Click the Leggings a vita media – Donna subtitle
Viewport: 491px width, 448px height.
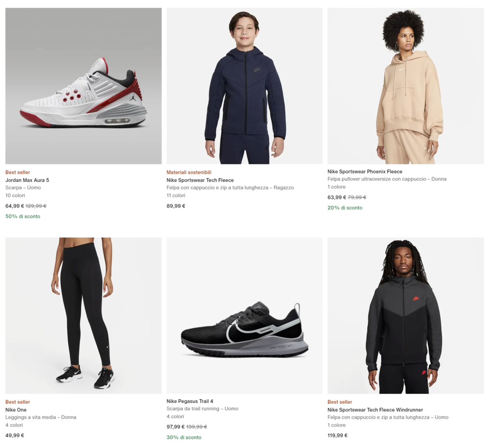click(41, 417)
